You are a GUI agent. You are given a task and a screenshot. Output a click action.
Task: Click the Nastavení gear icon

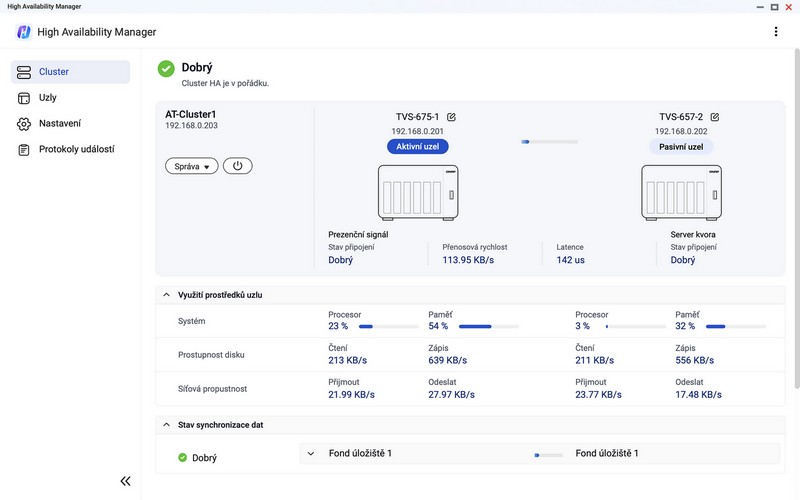pos(23,124)
